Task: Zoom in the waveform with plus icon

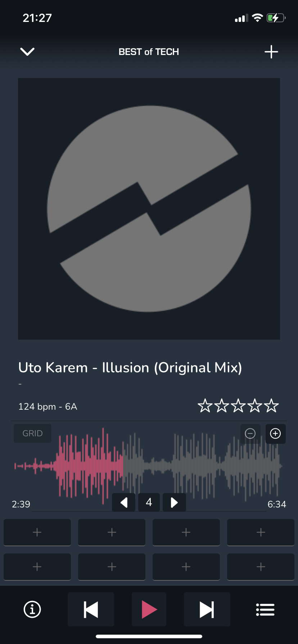Action: (275, 434)
